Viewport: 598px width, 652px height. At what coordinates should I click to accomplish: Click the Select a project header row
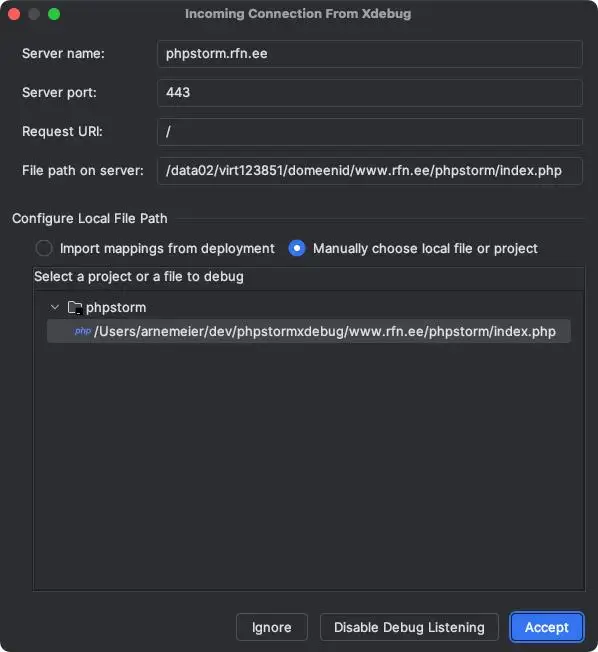tap(309, 277)
